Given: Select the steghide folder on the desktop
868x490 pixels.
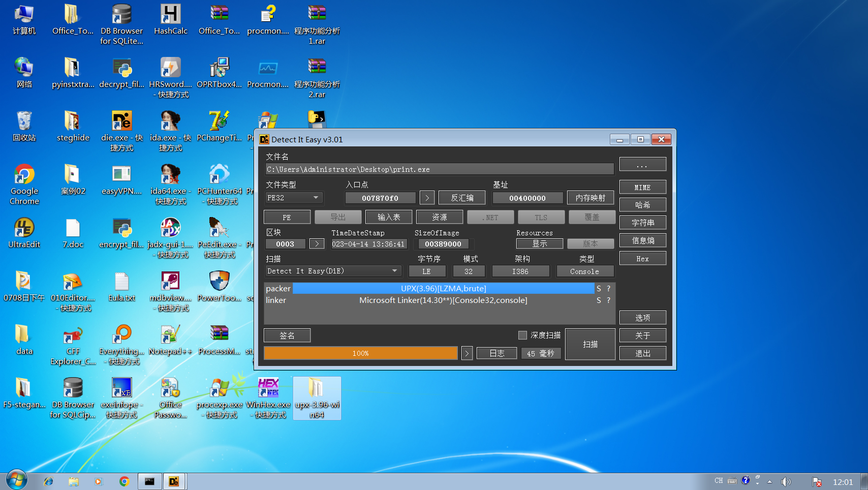Looking at the screenshot, I should [x=73, y=127].
